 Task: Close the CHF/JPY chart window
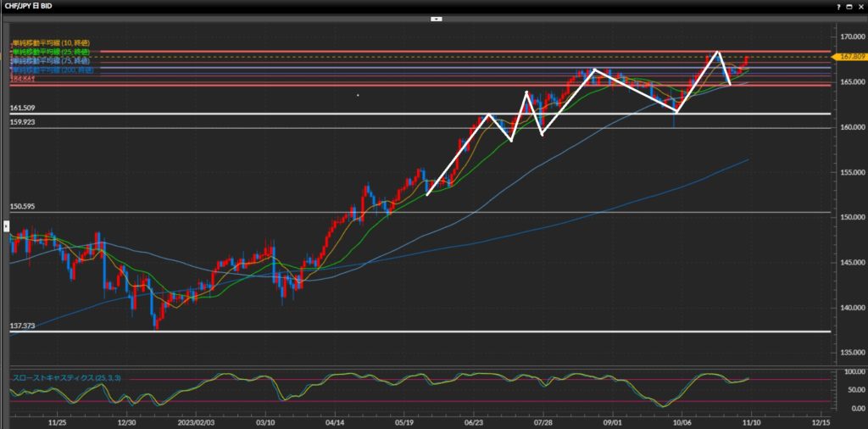(861, 5)
